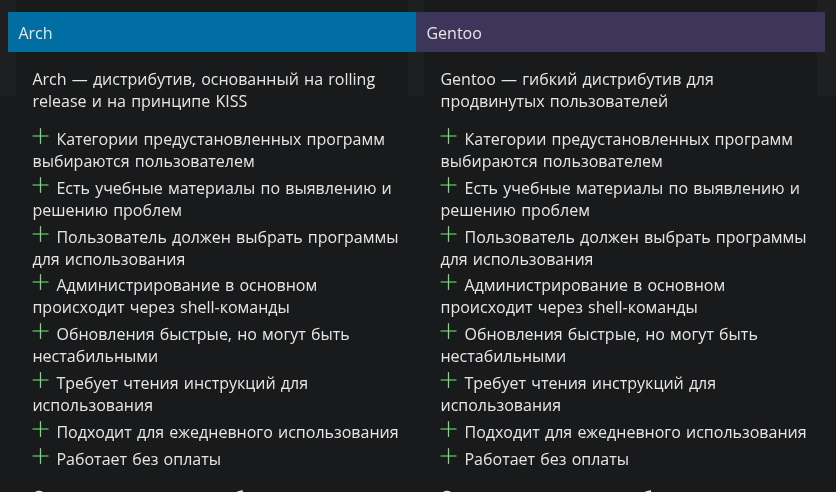Click plus icon beside Arch 'Пользователь должен выбрать программы'
This screenshot has height=492, width=836.
[40, 235]
